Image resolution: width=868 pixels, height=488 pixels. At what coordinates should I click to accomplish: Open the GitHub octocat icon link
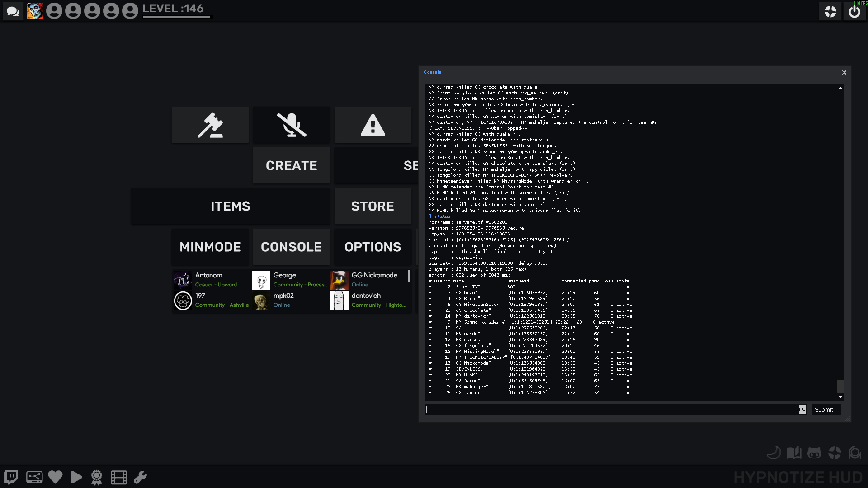(814, 453)
